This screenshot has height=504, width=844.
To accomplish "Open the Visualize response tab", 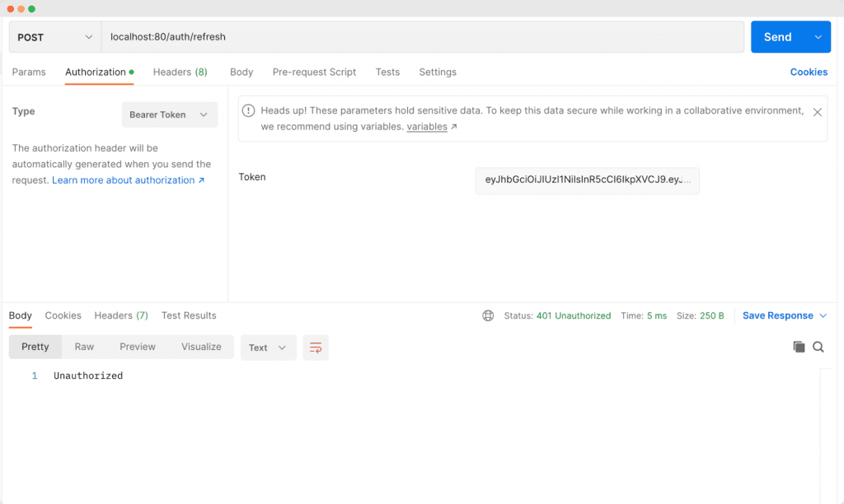I will tap(200, 347).
